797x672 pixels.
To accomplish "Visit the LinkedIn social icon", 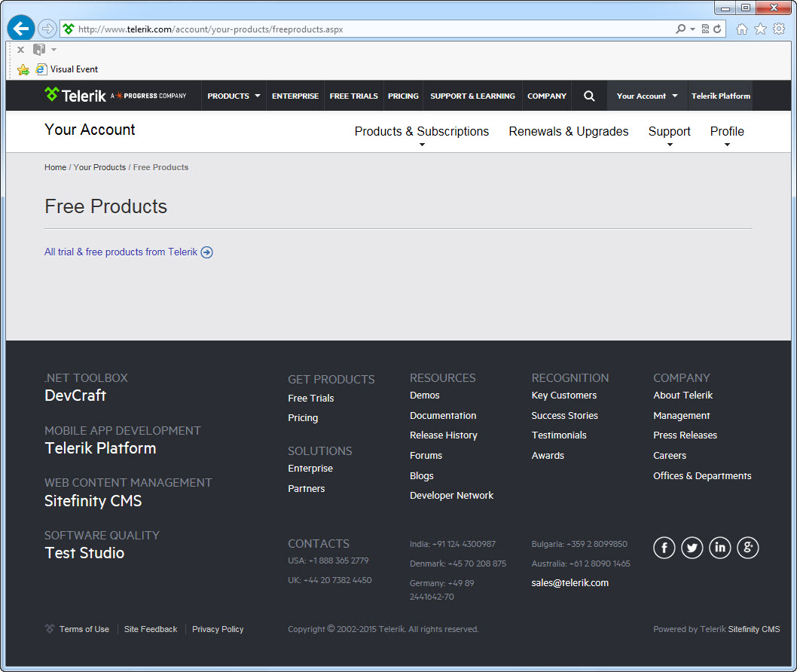I will [x=719, y=548].
